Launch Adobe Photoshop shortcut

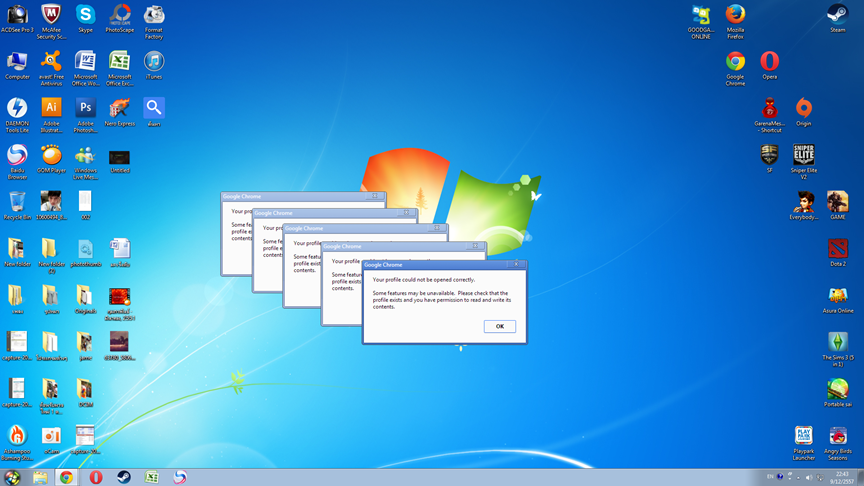[x=85, y=115]
